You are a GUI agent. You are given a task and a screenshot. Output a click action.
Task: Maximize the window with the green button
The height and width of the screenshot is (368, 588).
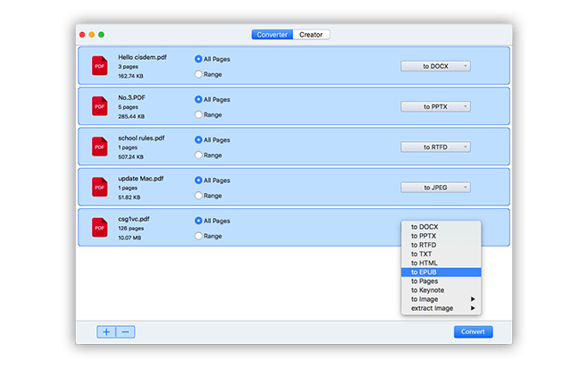[101, 35]
